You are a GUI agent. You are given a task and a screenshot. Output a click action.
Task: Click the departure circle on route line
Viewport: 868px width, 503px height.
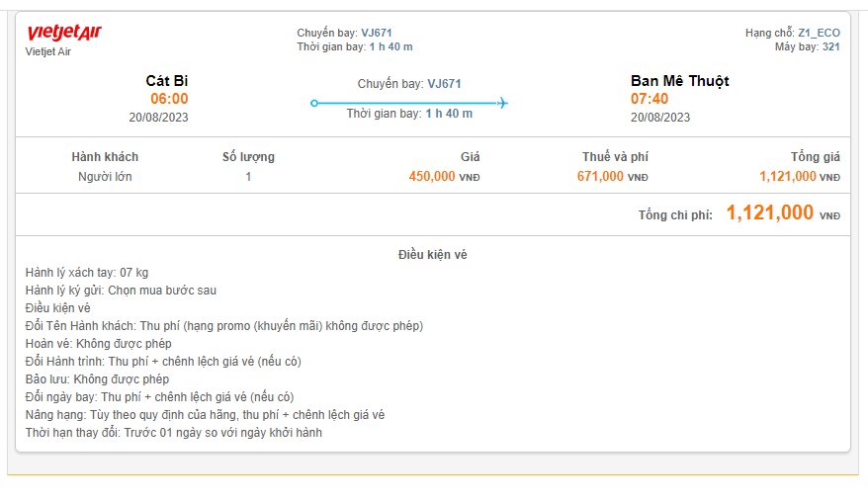(314, 103)
